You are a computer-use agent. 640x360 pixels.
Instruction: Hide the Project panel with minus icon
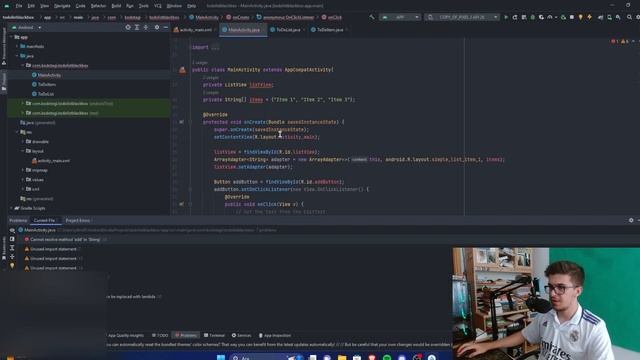pyautogui.click(x=166, y=27)
